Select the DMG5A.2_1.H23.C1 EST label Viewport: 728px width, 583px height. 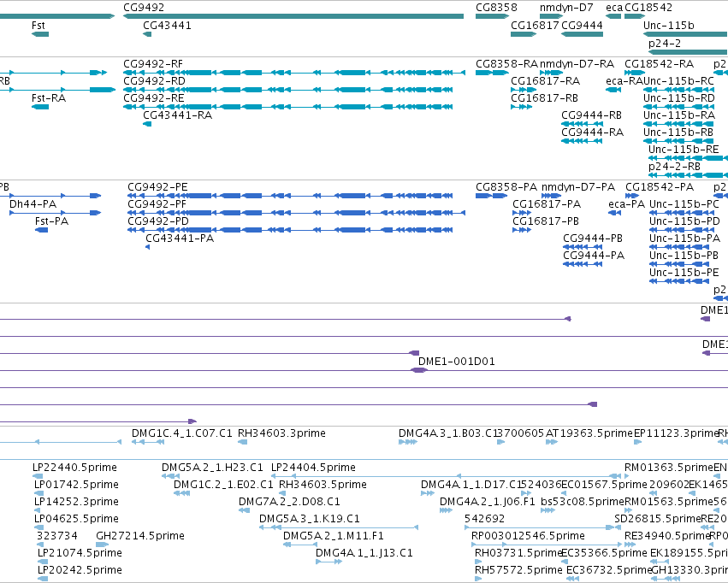tap(212, 468)
